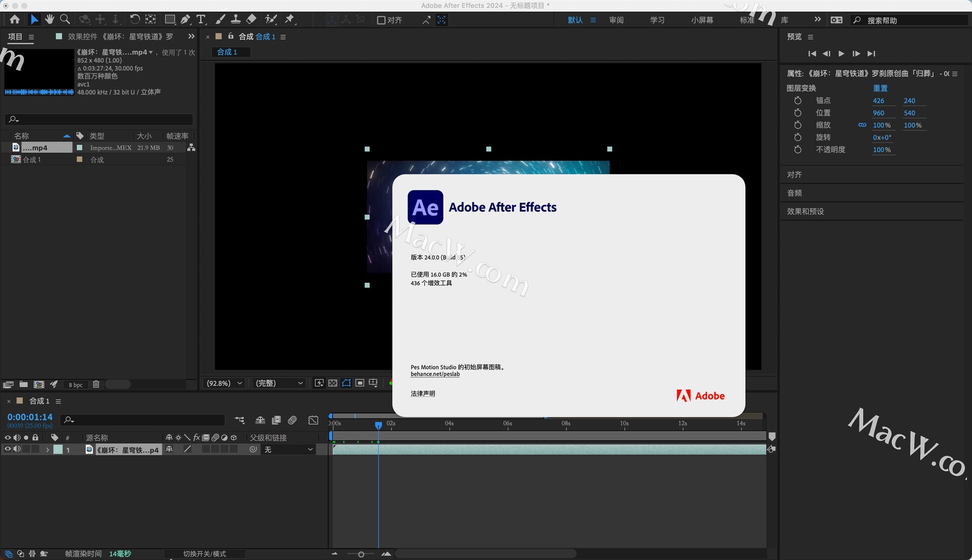Click layer 1 label color swatch
972x560 pixels.
click(x=58, y=449)
